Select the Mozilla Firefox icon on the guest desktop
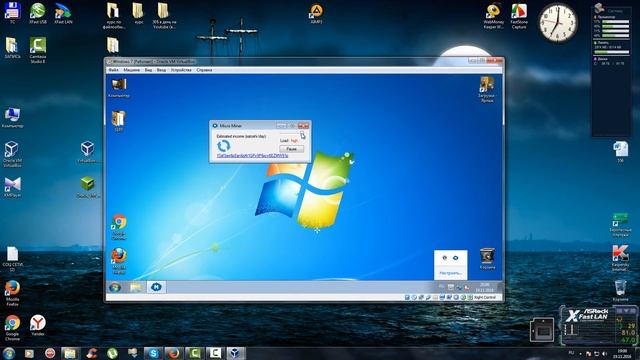 119,261
